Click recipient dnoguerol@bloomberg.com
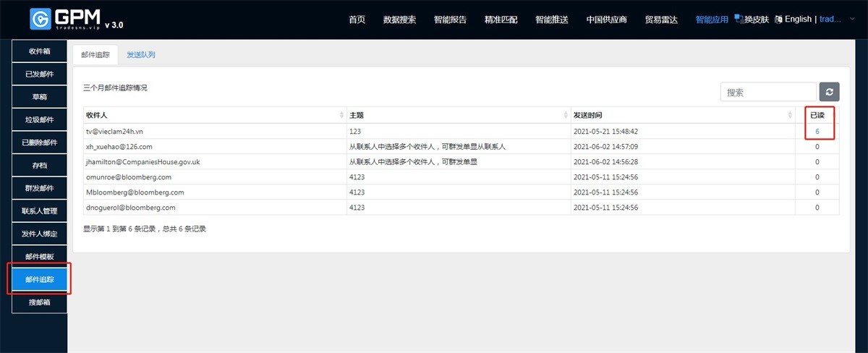 (x=131, y=207)
